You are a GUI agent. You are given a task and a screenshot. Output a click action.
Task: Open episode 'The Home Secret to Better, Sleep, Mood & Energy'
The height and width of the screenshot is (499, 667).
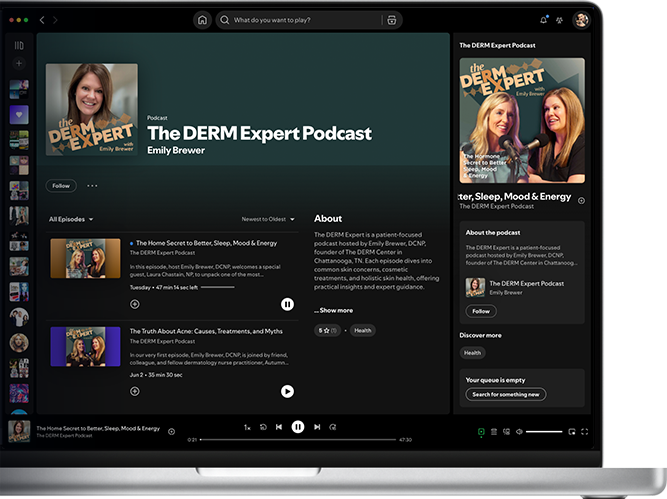click(206, 243)
